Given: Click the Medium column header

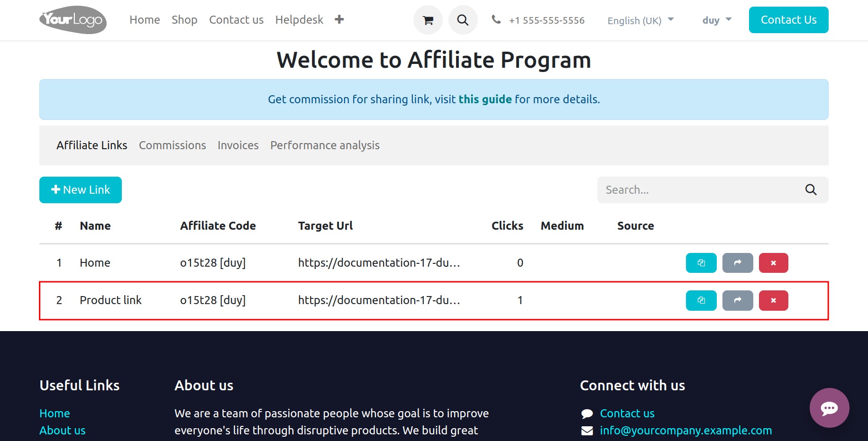Looking at the screenshot, I should pos(562,226).
